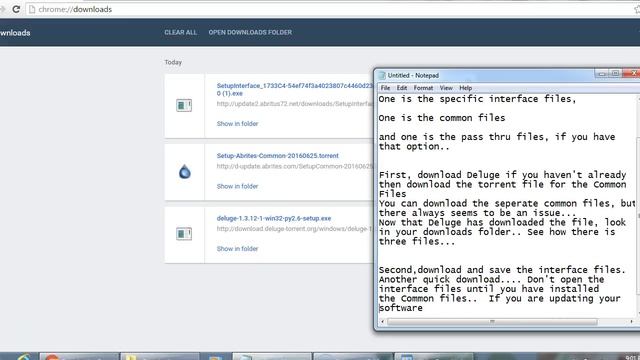
Task: Click the line "then download the torrent file for the Common"
Action: coord(502,184)
